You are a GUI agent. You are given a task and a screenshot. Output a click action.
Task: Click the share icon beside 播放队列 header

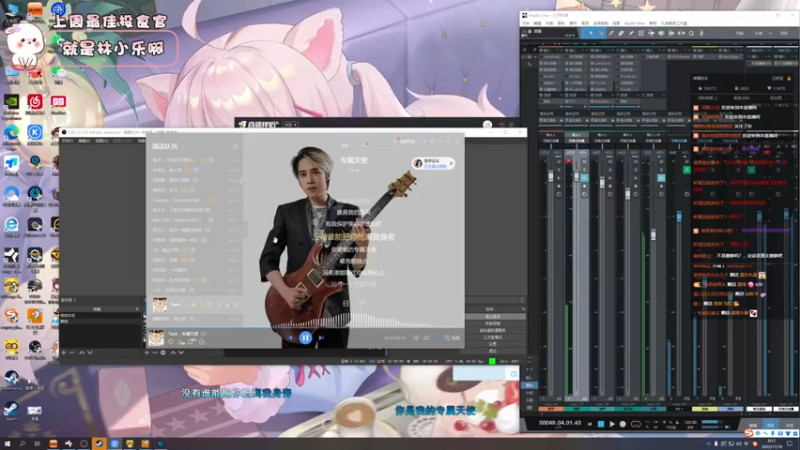click(x=236, y=146)
